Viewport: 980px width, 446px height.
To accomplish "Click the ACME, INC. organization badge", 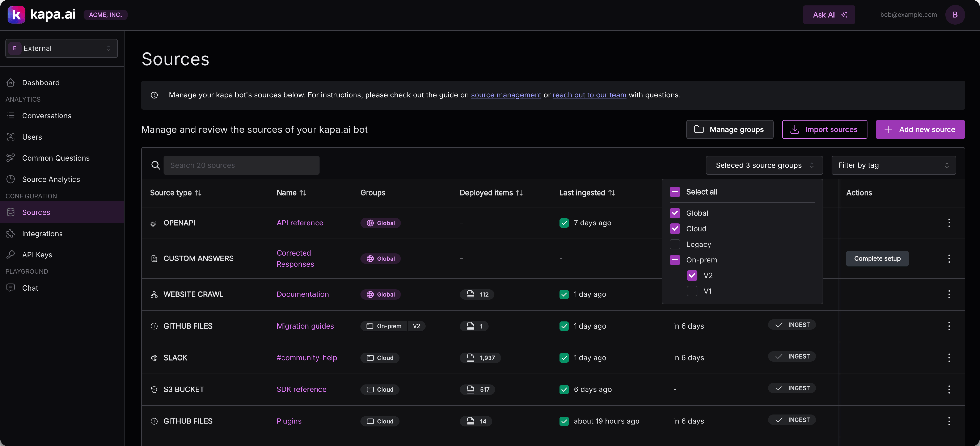I will [x=105, y=15].
